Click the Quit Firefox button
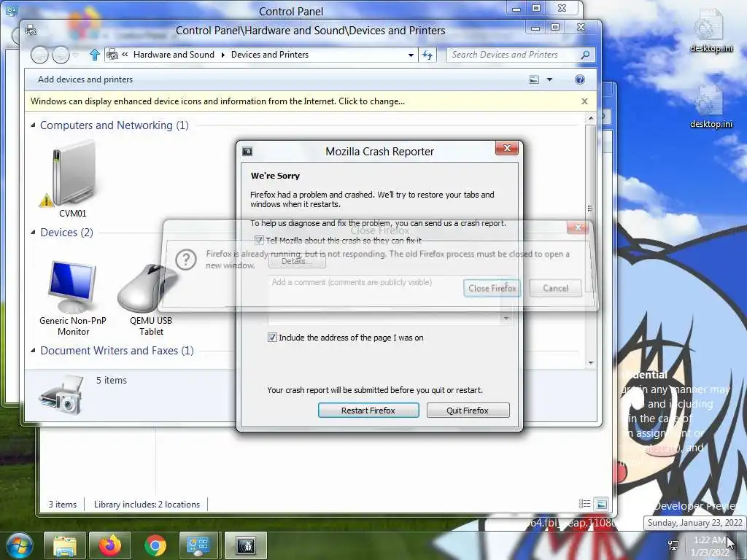Image resolution: width=747 pixels, height=560 pixels. [x=468, y=411]
